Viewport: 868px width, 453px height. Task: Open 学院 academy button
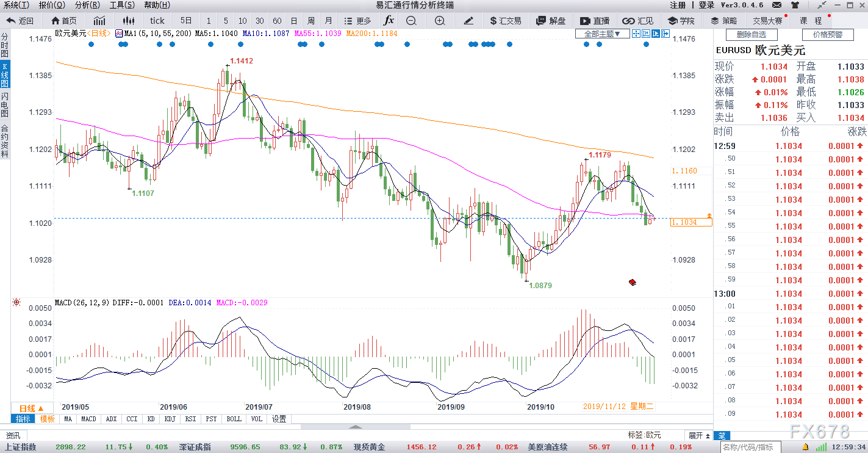pyautogui.click(x=681, y=20)
